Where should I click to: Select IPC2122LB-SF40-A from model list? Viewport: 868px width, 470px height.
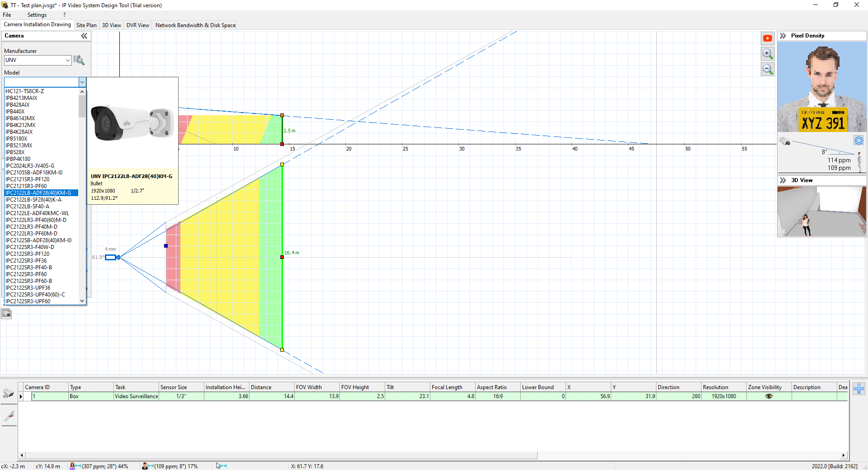[x=28, y=207]
